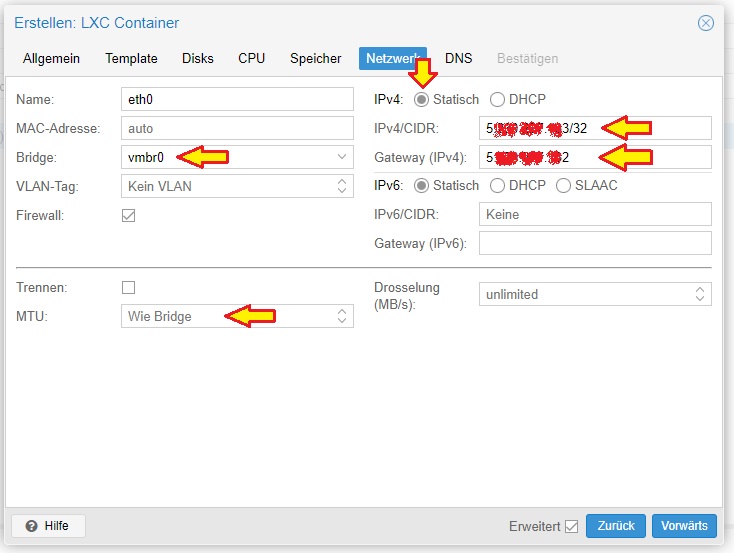Click the VLAN-Tag stepper arrows
734x553 pixels.
click(x=342, y=186)
